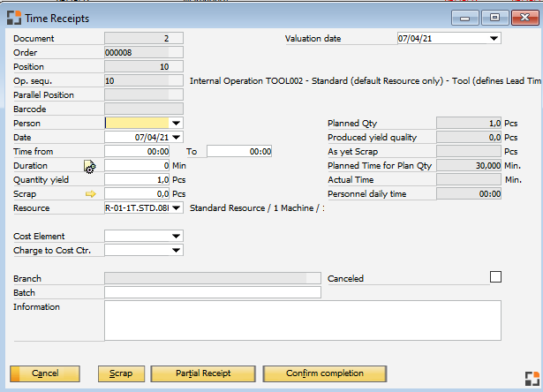This screenshot has height=392, width=543.
Task: Click the Time from input field
Action: [x=137, y=152]
